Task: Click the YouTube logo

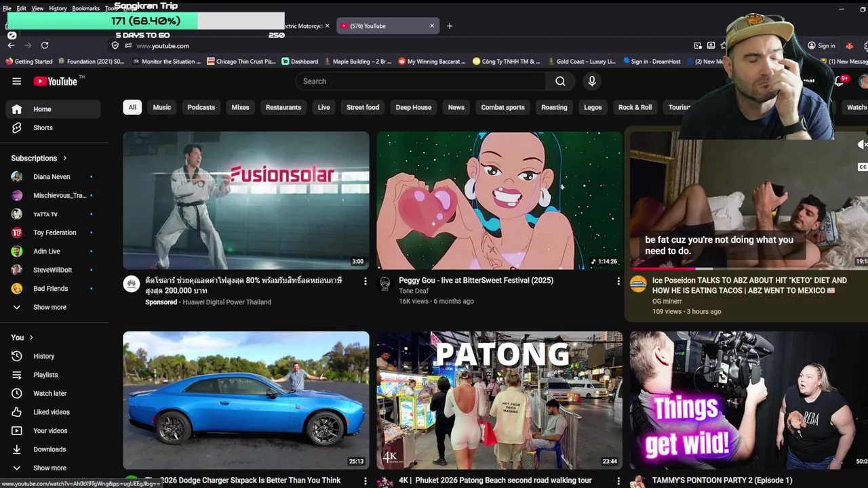Action: tap(56, 81)
